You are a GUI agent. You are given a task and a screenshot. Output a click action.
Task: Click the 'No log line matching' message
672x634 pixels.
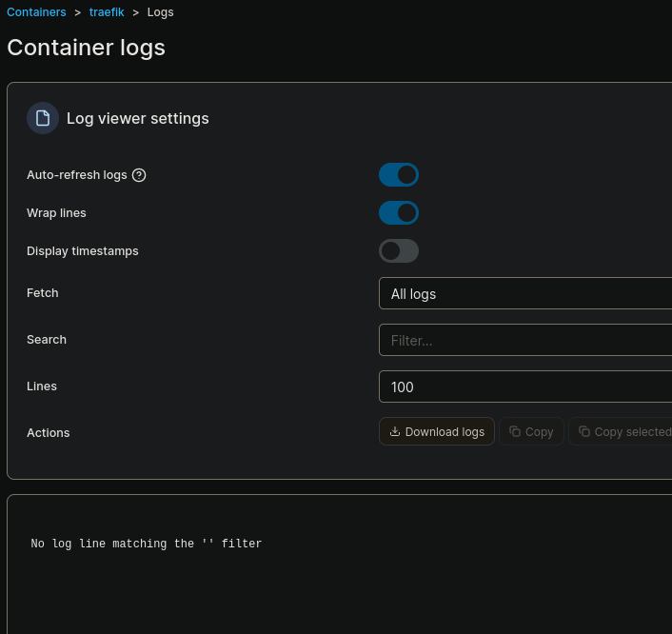pyautogui.click(x=147, y=544)
